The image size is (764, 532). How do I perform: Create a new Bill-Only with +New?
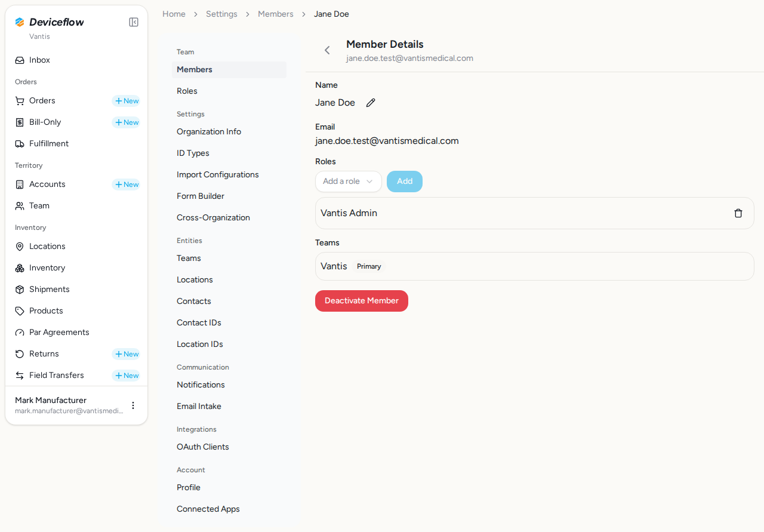pos(126,122)
